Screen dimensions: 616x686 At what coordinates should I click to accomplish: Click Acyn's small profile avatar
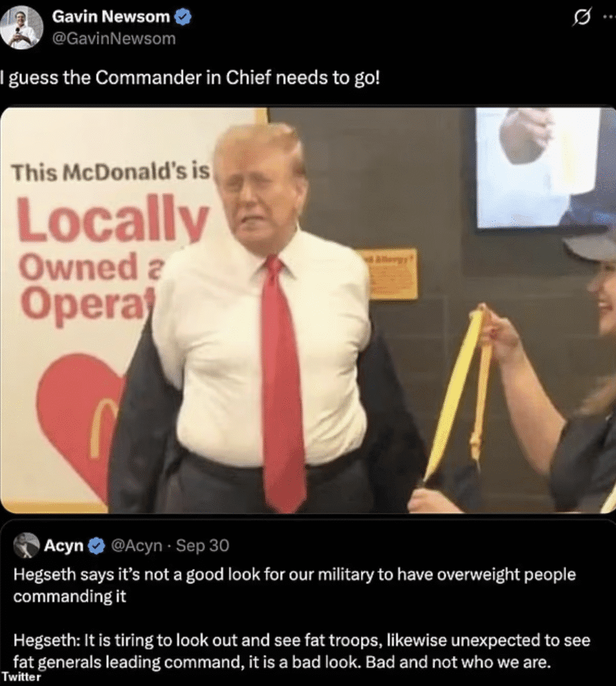(x=26, y=545)
